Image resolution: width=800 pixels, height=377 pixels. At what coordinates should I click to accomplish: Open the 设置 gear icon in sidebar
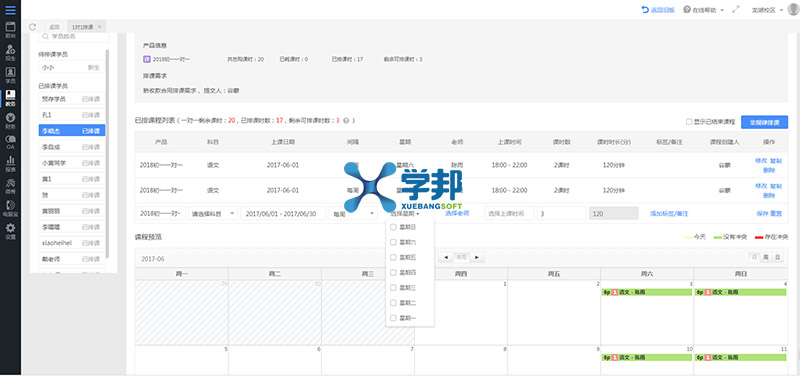10,231
